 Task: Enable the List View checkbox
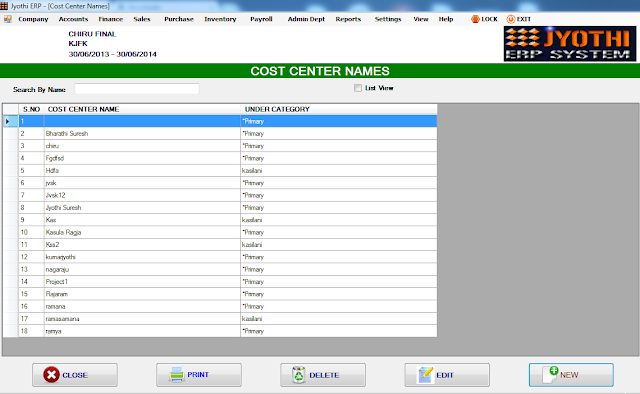click(358, 88)
